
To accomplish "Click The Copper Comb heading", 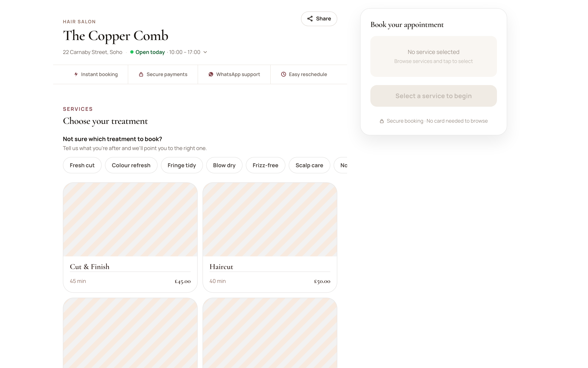I will [116, 36].
